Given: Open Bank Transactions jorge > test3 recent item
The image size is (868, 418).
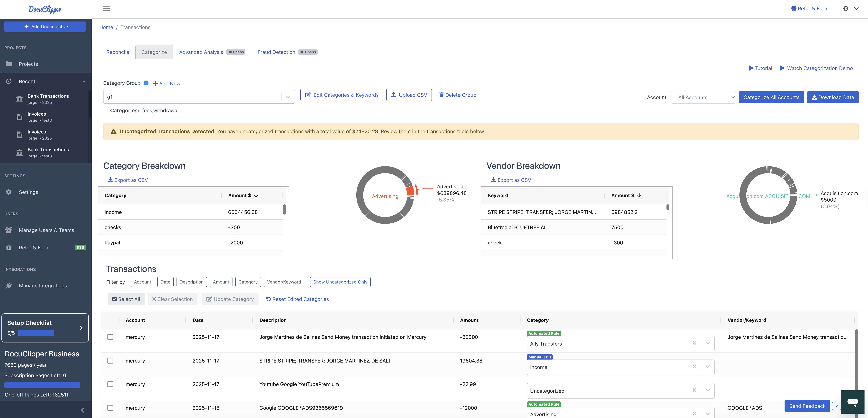Looking at the screenshot, I should tap(45, 153).
